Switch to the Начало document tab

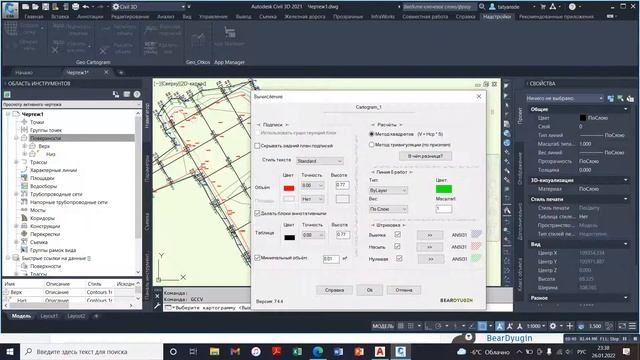coord(24,73)
